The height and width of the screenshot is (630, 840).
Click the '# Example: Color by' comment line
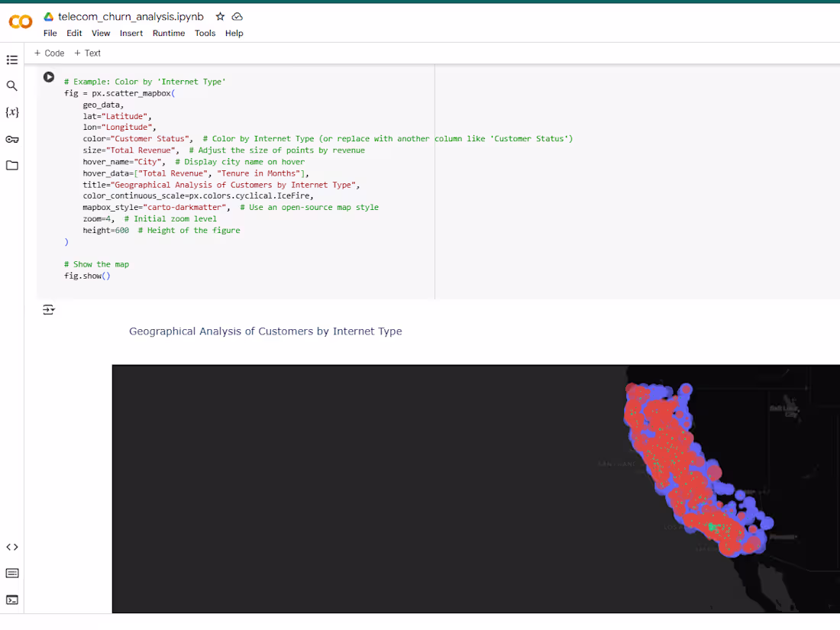tap(144, 82)
